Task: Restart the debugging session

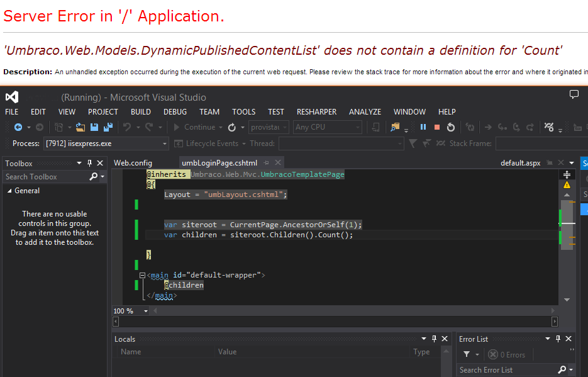Action: click(451, 128)
